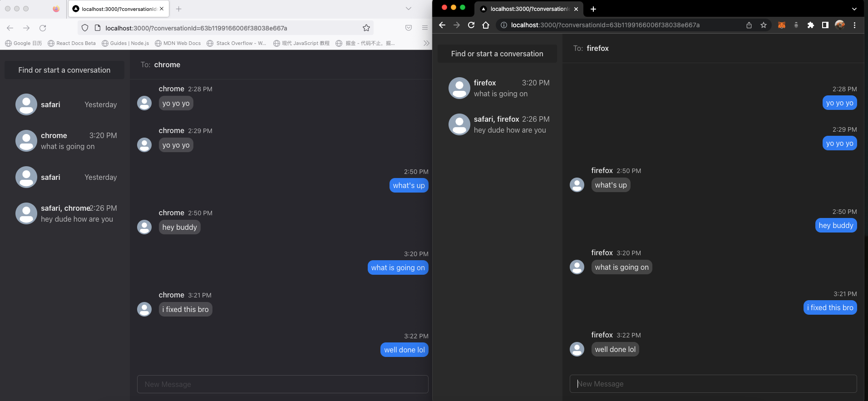Click Firefox forward arrow button
This screenshot has height=401, width=868.
pos(26,28)
